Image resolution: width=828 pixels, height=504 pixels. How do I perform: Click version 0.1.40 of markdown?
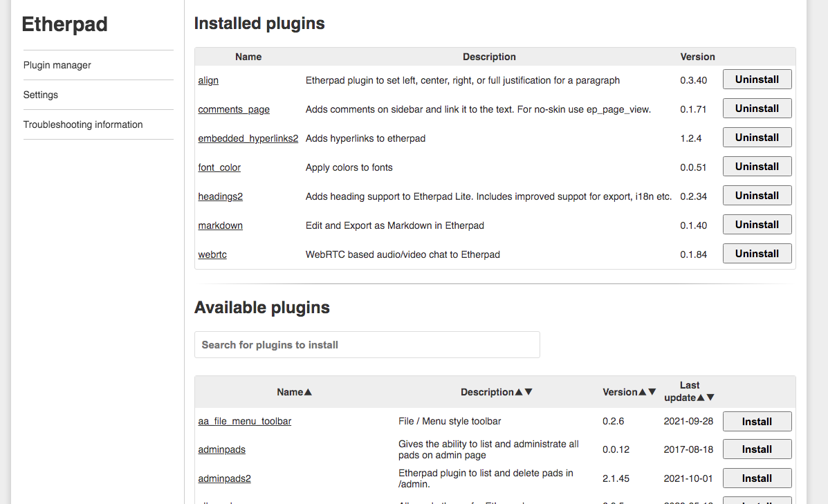point(693,225)
